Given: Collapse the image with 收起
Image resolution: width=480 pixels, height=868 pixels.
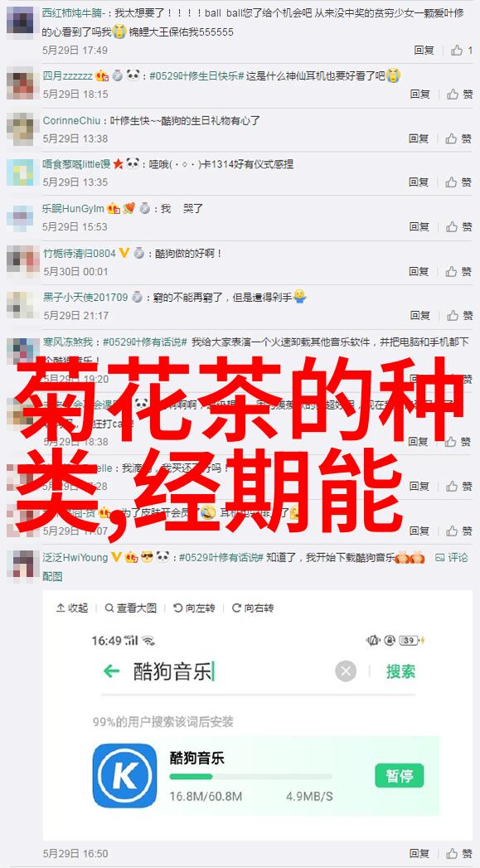Looking at the screenshot, I should pyautogui.click(x=72, y=608).
